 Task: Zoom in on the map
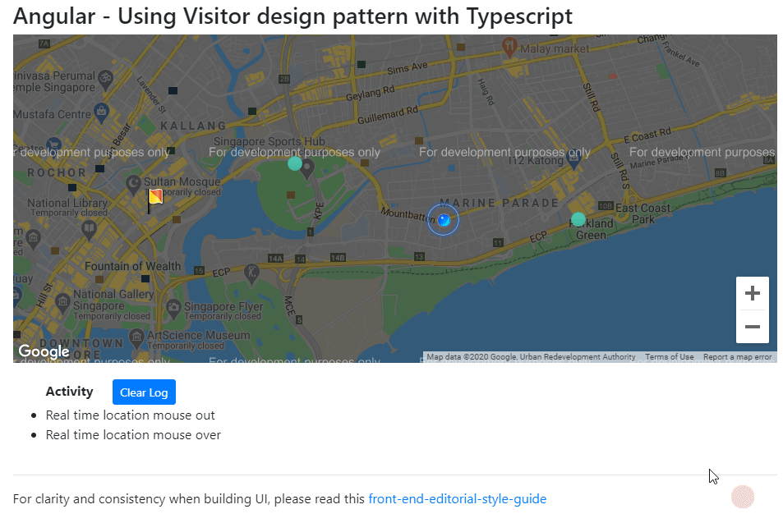tap(753, 293)
